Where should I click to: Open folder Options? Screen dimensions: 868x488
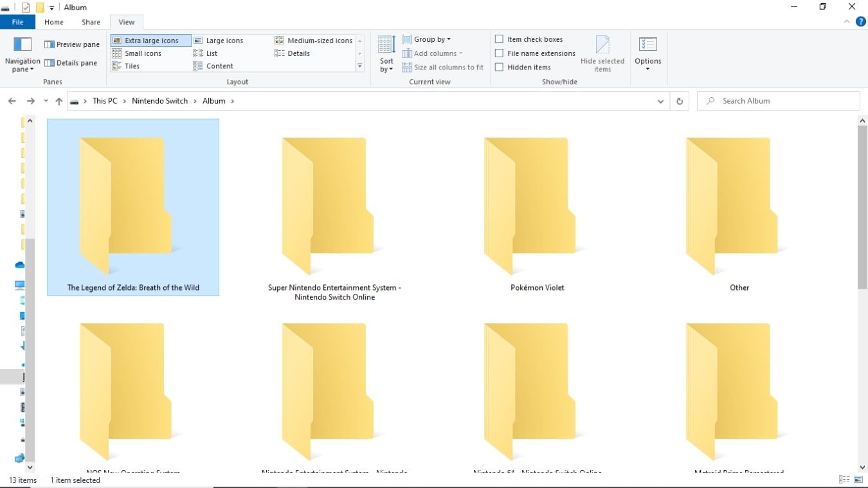coord(647,54)
